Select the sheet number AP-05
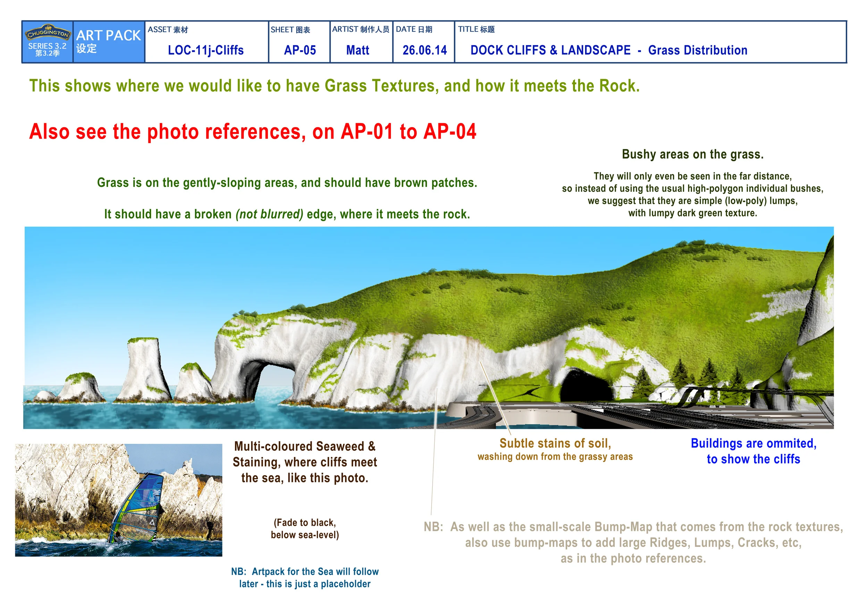The image size is (868, 614). tap(300, 50)
